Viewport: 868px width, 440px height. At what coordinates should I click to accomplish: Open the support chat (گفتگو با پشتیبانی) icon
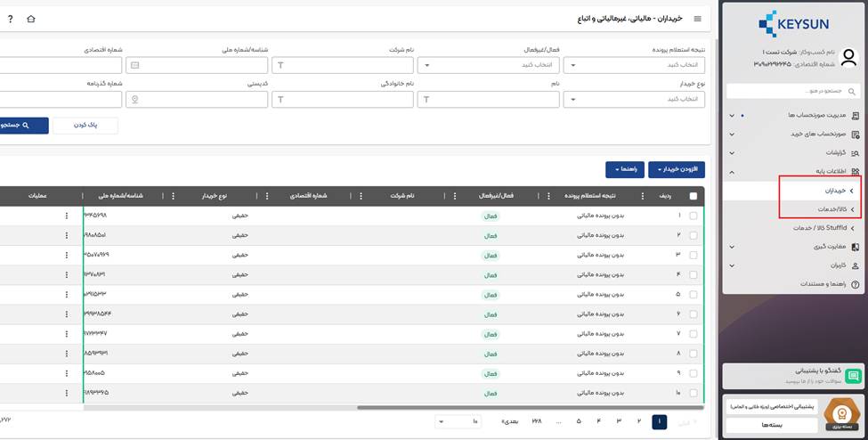tap(853, 376)
